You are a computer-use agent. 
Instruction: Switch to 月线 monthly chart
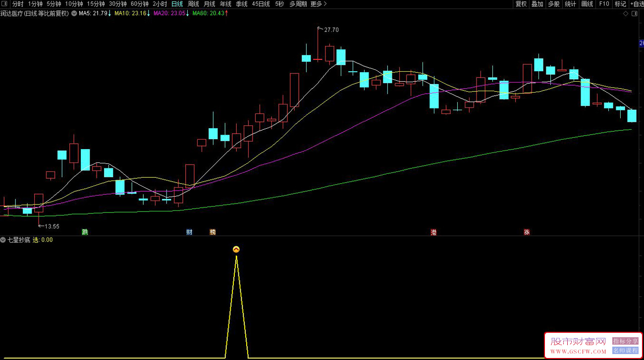(x=210, y=4)
